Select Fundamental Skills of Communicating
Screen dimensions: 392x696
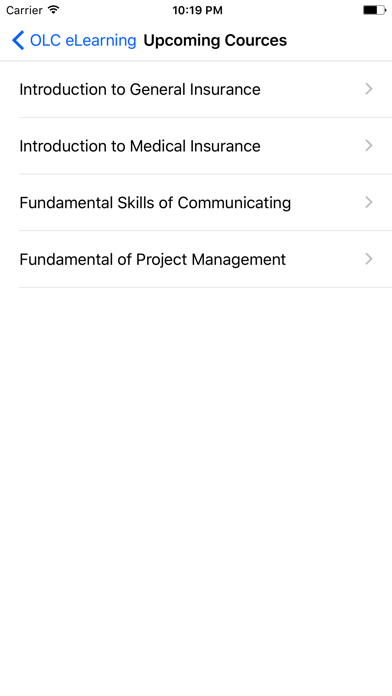[196, 203]
